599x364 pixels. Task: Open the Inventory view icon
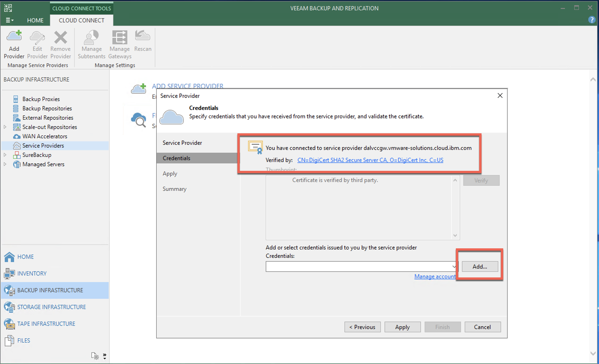(x=9, y=273)
